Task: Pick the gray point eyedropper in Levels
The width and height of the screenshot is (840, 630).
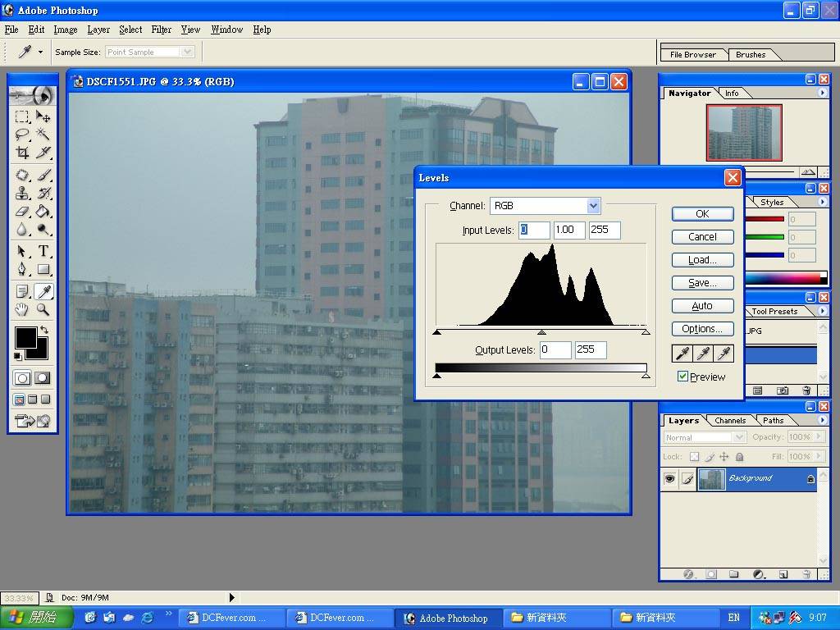Action: coord(703,354)
